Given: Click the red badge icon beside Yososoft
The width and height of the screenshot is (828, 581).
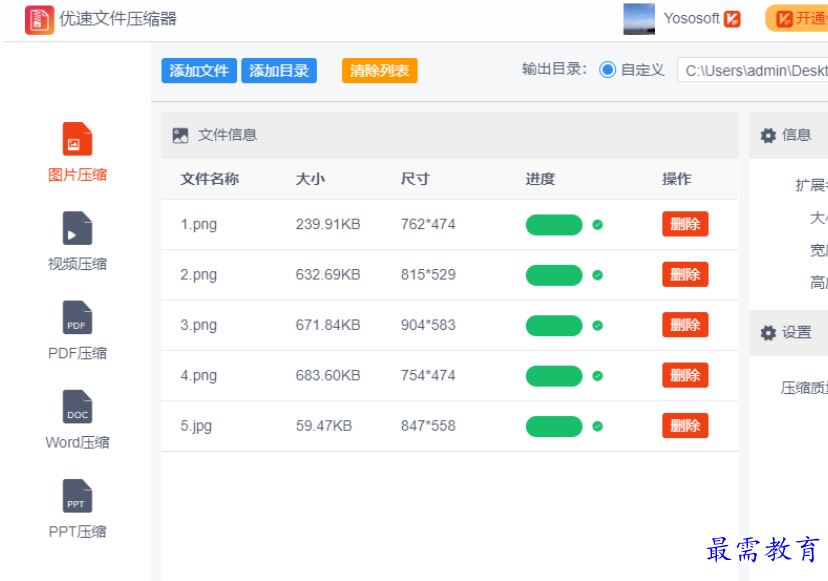Looking at the screenshot, I should pos(733,19).
